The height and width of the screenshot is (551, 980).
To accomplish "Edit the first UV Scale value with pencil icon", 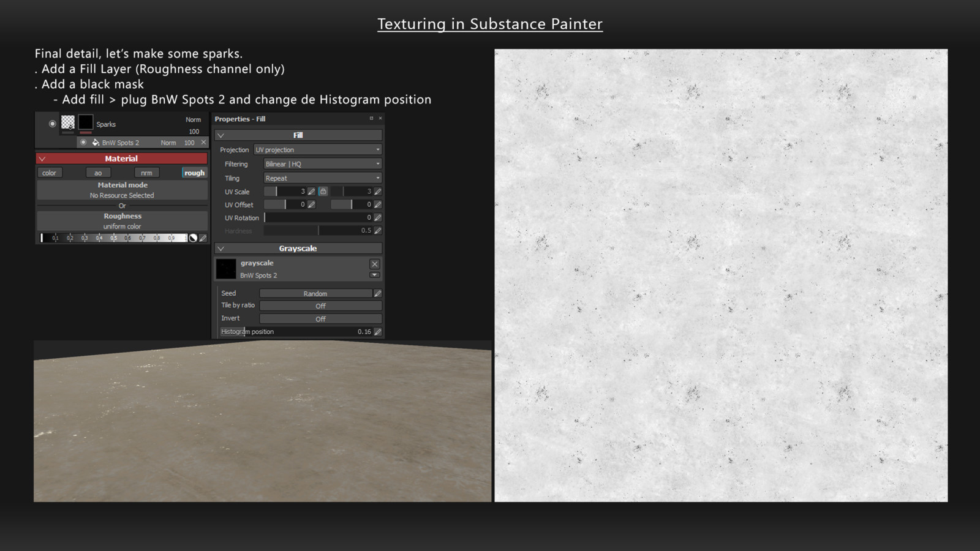I will [x=312, y=192].
